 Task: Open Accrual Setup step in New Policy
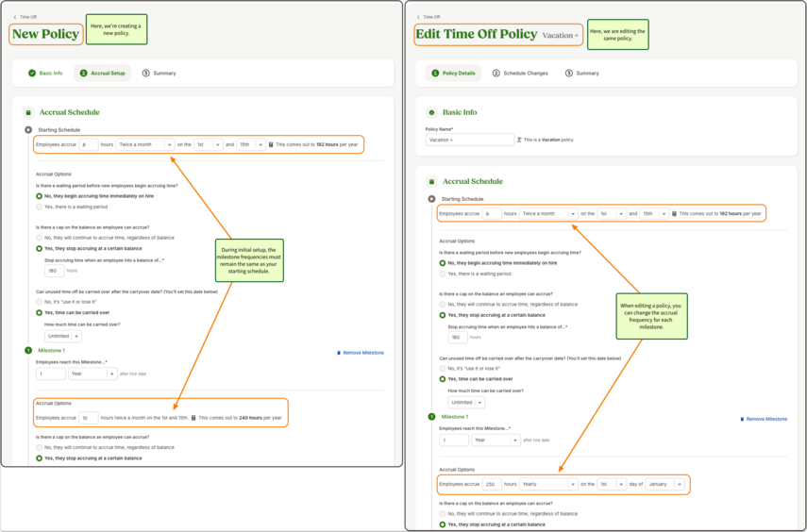coord(103,73)
